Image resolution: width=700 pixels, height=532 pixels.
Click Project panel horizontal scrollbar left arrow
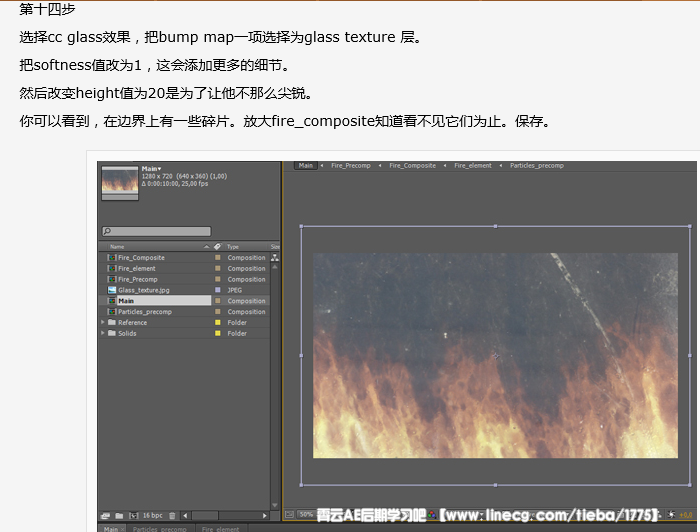[185, 515]
